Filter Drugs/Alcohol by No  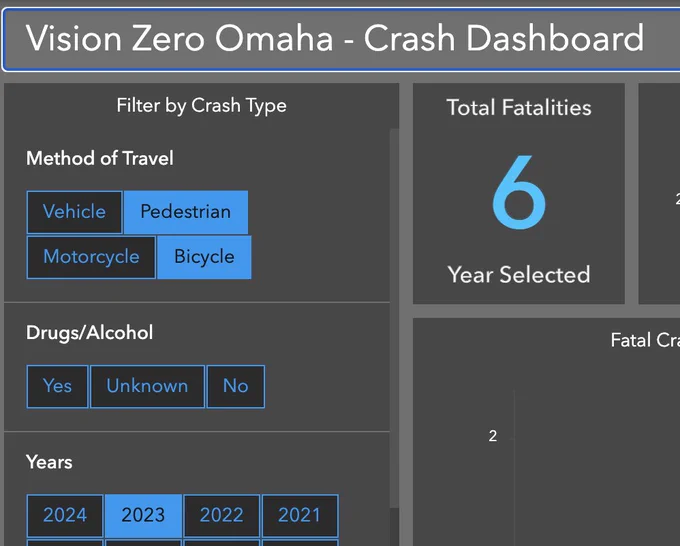click(235, 386)
